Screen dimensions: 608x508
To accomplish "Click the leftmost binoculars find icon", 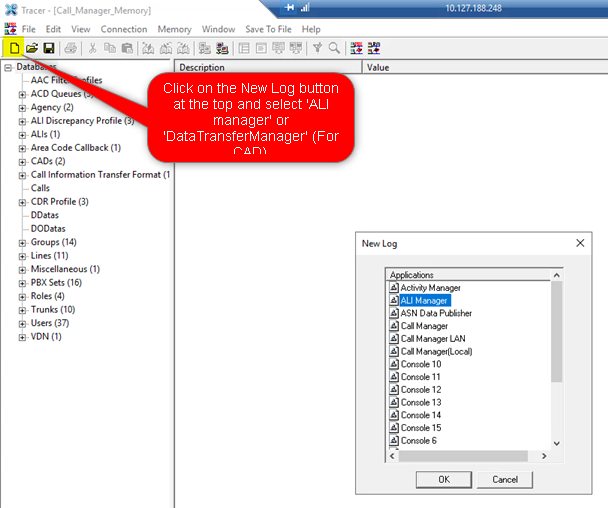I will coord(148,48).
